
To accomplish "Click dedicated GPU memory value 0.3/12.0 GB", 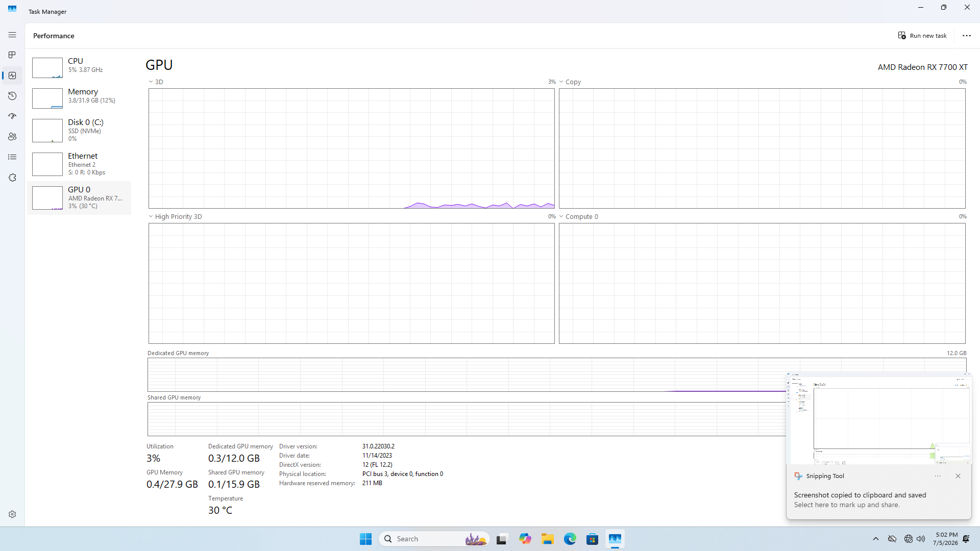I will [234, 458].
